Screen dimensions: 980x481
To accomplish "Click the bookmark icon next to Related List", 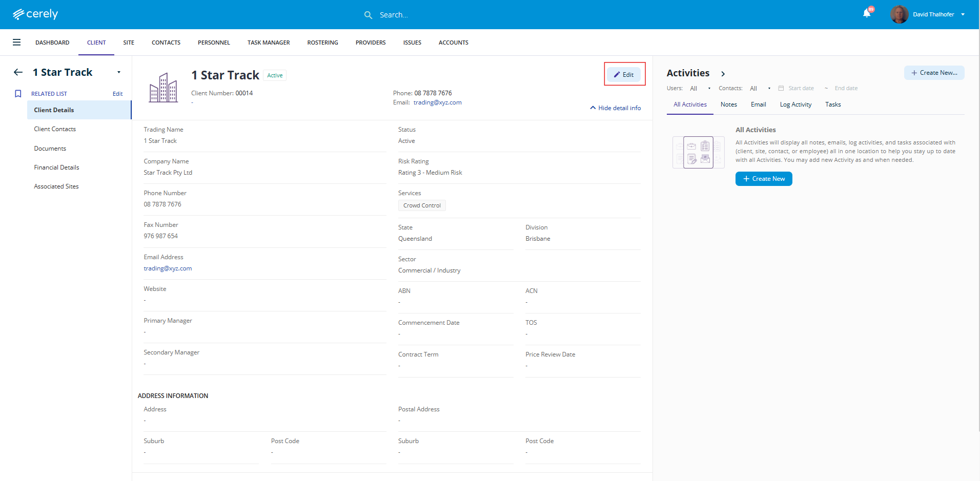I will click(18, 94).
